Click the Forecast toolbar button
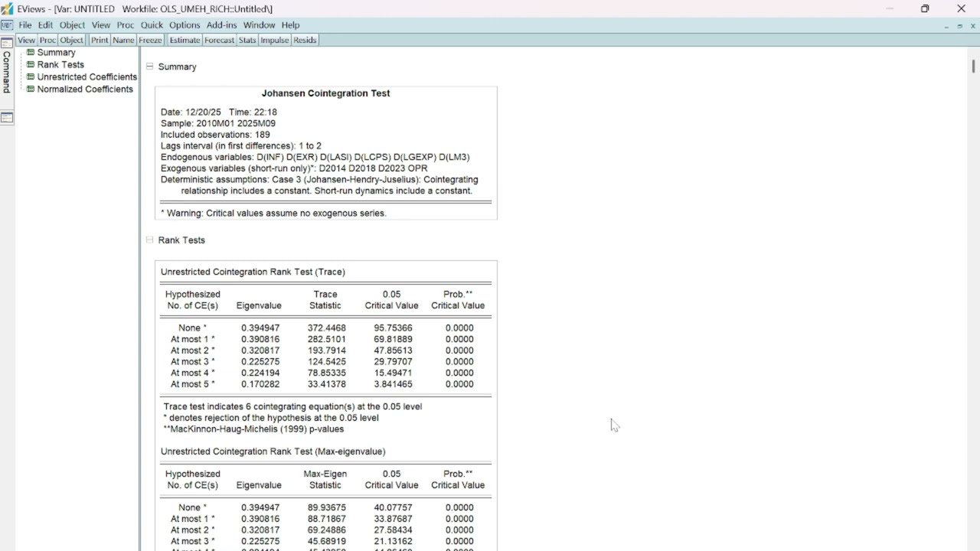The image size is (980, 551). [219, 40]
